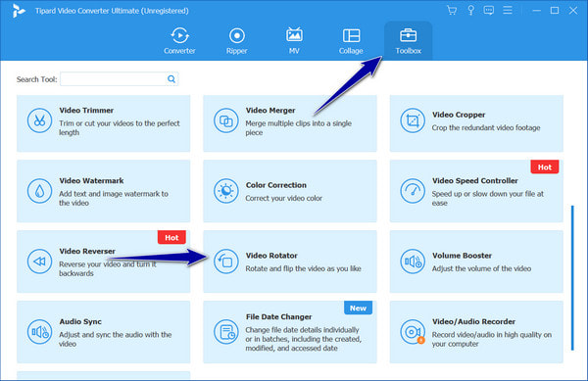Click the Video Trimmer title text
Image resolution: width=588 pixels, height=381 pixels.
[x=86, y=111]
